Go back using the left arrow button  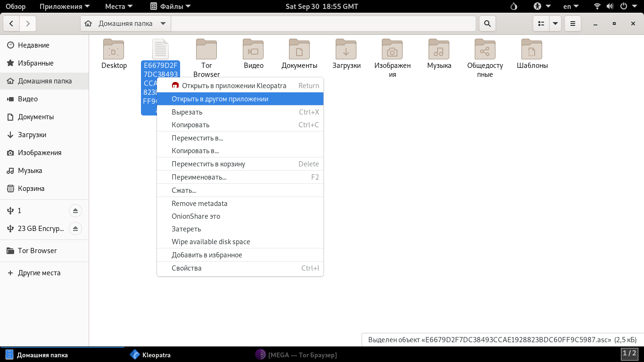tap(11, 24)
